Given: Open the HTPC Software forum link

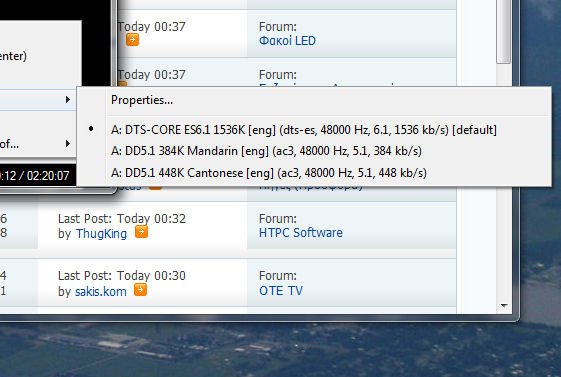Looking at the screenshot, I should [x=301, y=233].
